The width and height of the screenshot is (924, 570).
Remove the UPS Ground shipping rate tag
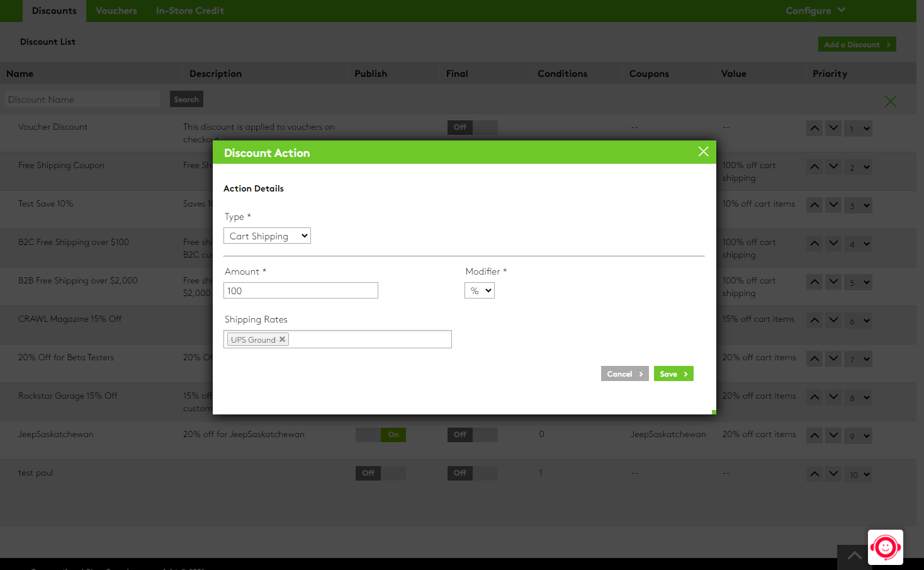click(x=282, y=339)
